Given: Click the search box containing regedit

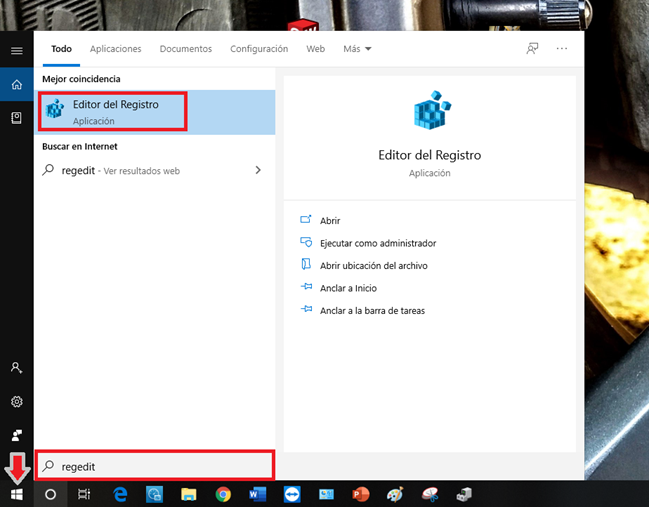Looking at the screenshot, I should pyautogui.click(x=155, y=466).
